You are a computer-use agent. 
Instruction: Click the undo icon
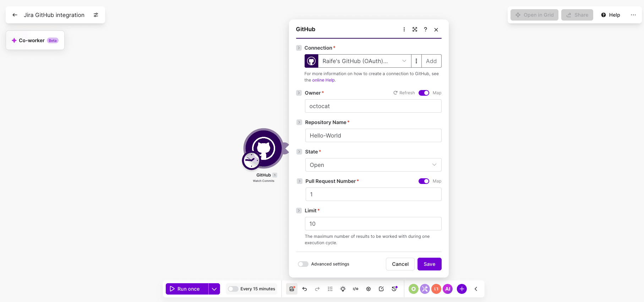305,289
